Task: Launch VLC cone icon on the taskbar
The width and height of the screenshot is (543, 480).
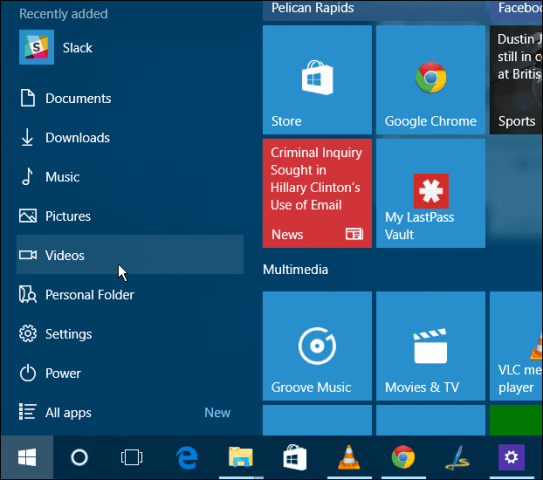Action: pyautogui.click(x=349, y=457)
